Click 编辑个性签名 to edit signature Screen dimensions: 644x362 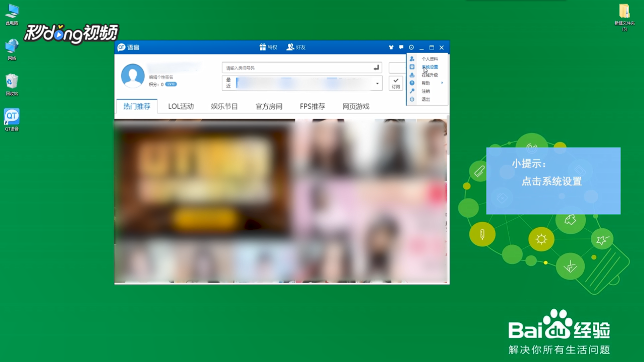[x=161, y=77]
